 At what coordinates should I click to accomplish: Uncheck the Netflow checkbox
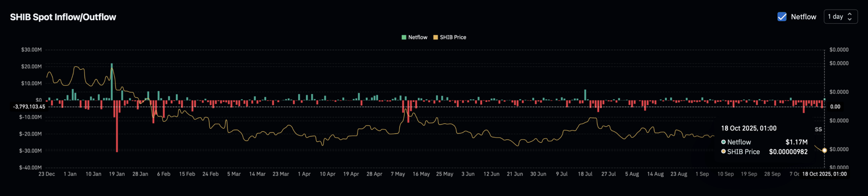coord(782,17)
